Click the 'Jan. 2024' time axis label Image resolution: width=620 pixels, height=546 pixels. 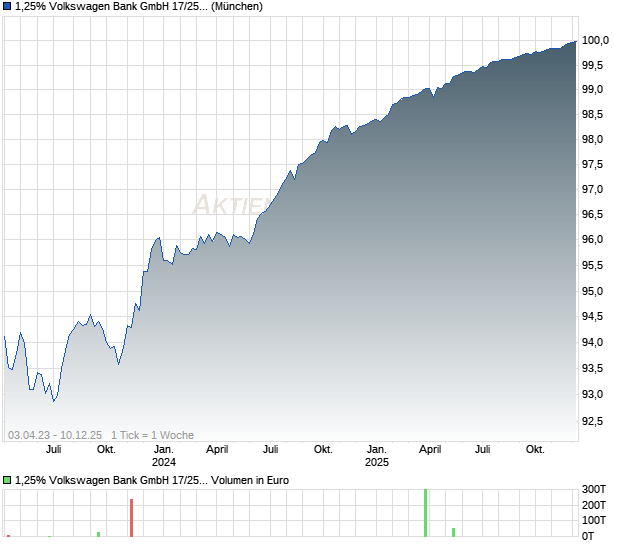[x=164, y=455]
